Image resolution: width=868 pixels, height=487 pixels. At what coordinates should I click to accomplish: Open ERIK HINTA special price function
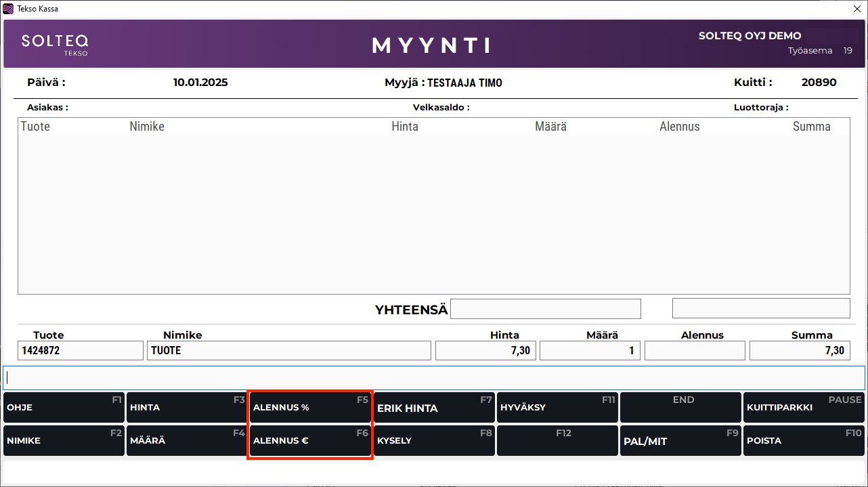[x=433, y=408]
